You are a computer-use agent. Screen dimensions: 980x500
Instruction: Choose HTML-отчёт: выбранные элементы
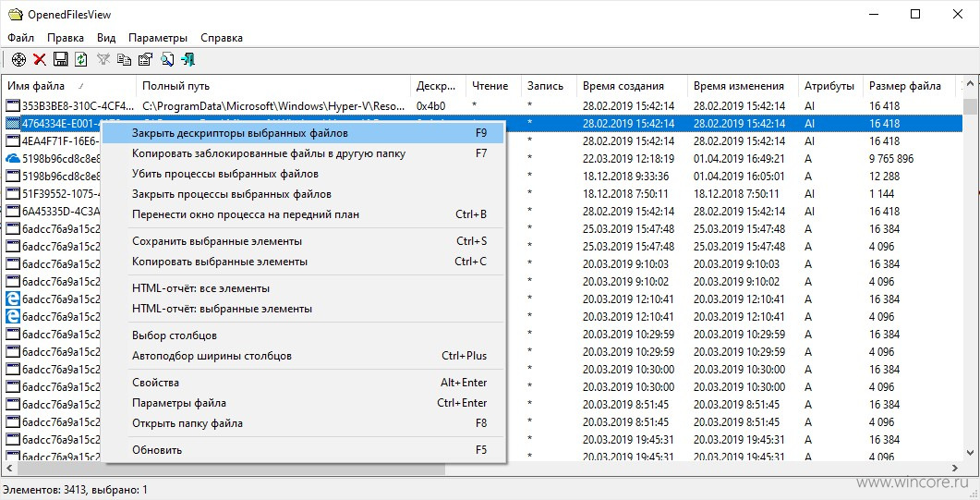pos(303,309)
